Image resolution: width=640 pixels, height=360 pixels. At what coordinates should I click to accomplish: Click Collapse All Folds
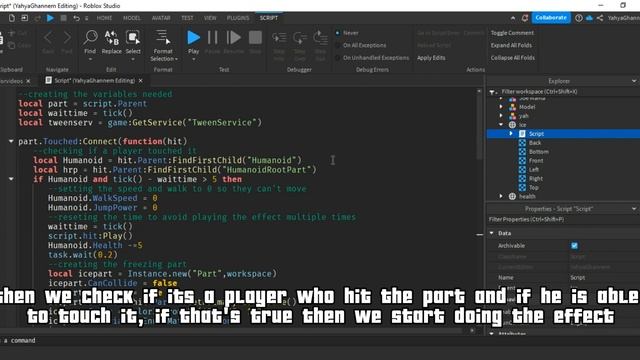513,58
